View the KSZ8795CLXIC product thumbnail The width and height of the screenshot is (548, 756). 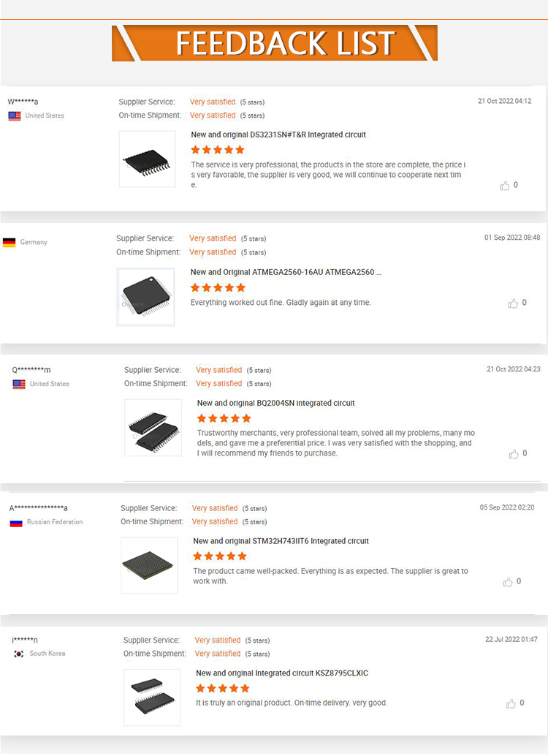(152, 697)
